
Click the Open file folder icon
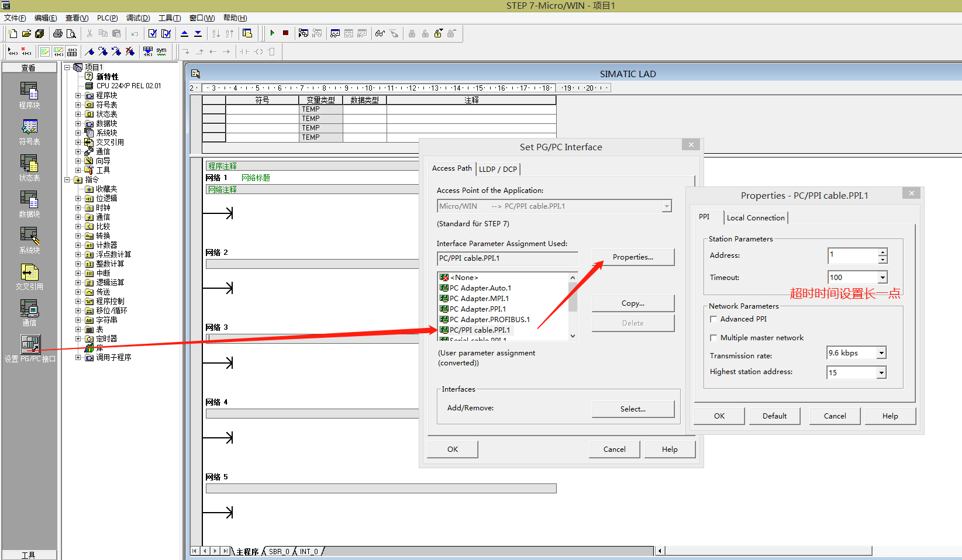click(x=26, y=33)
